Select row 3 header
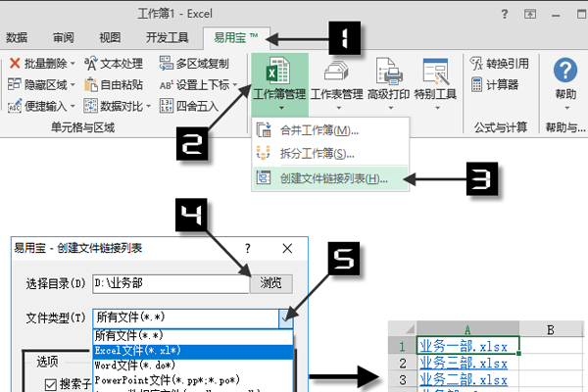 click(x=402, y=380)
